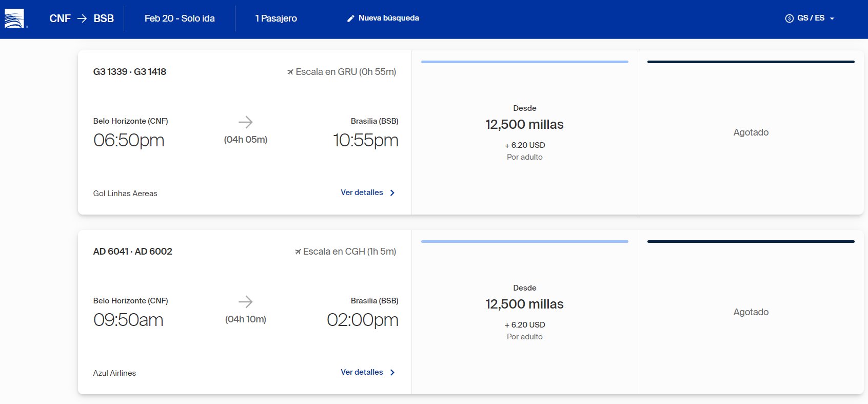868x404 pixels.
Task: Click the BSB destination code in the header
Action: [104, 18]
